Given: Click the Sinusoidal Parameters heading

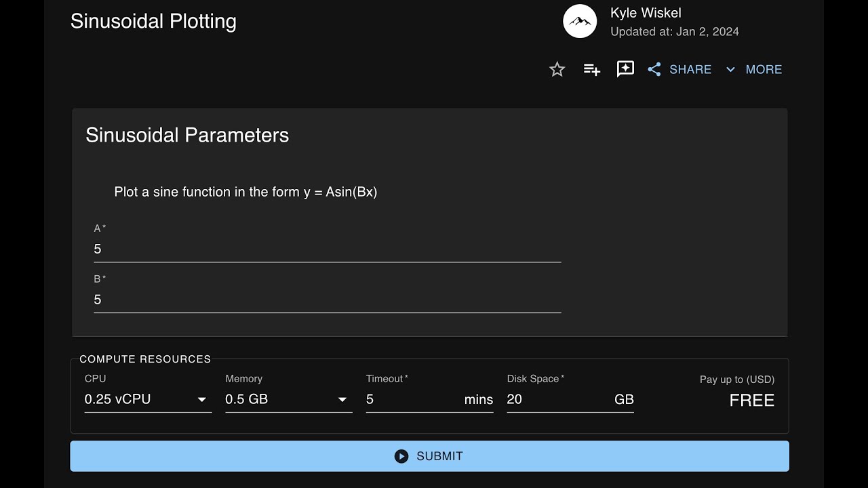Looking at the screenshot, I should [187, 135].
